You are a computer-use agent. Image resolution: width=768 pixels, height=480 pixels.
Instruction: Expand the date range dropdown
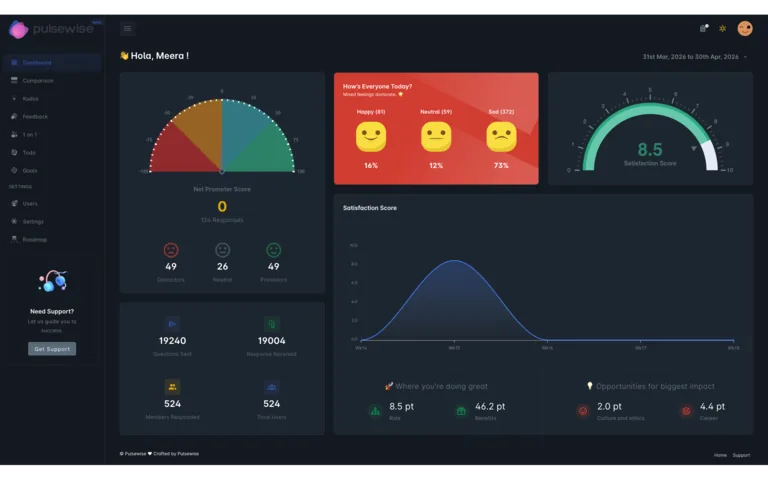coord(695,57)
